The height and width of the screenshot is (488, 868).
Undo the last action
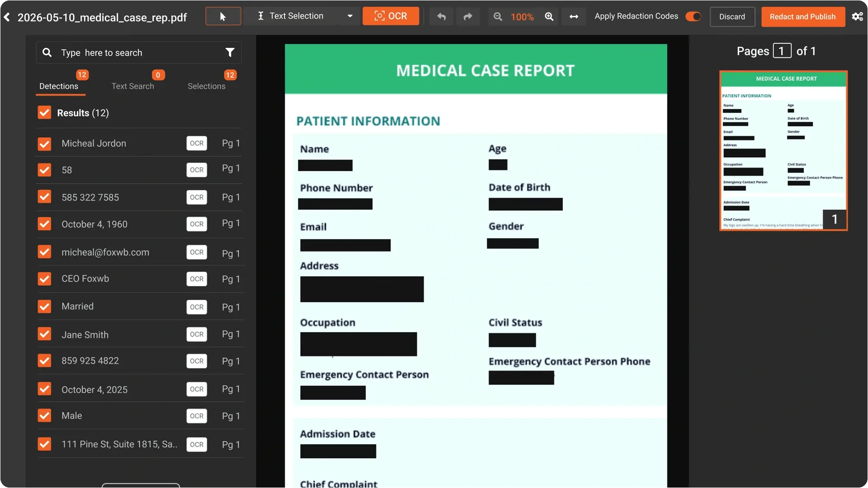click(441, 17)
